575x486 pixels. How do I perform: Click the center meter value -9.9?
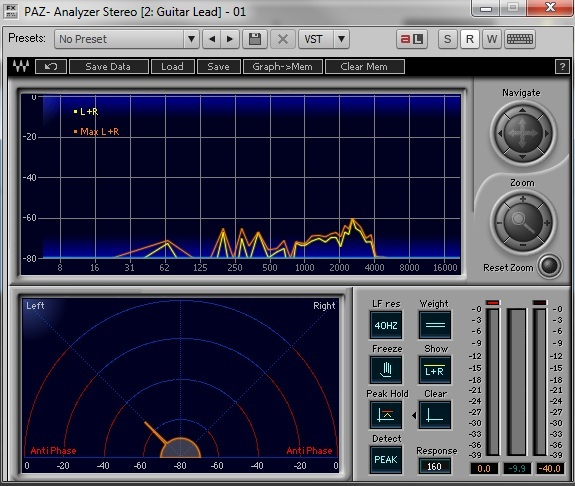(x=517, y=468)
